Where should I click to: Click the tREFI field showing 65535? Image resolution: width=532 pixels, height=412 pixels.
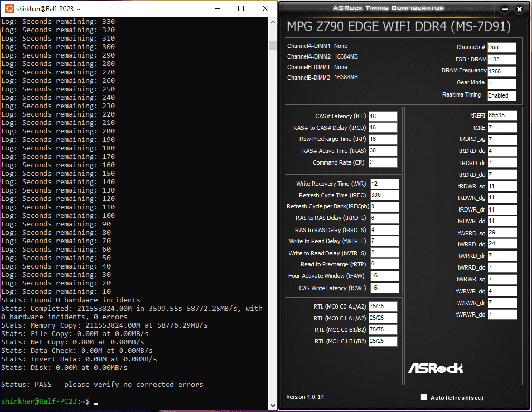[x=502, y=116]
